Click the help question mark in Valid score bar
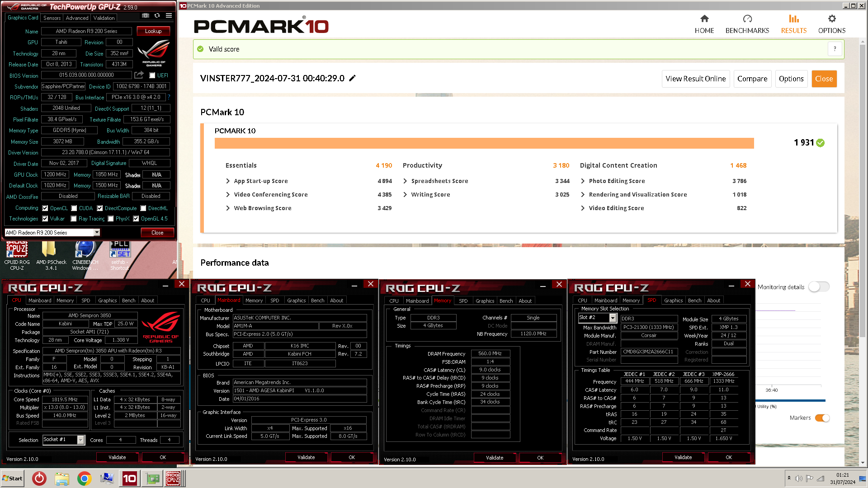The width and height of the screenshot is (868, 488). (835, 49)
